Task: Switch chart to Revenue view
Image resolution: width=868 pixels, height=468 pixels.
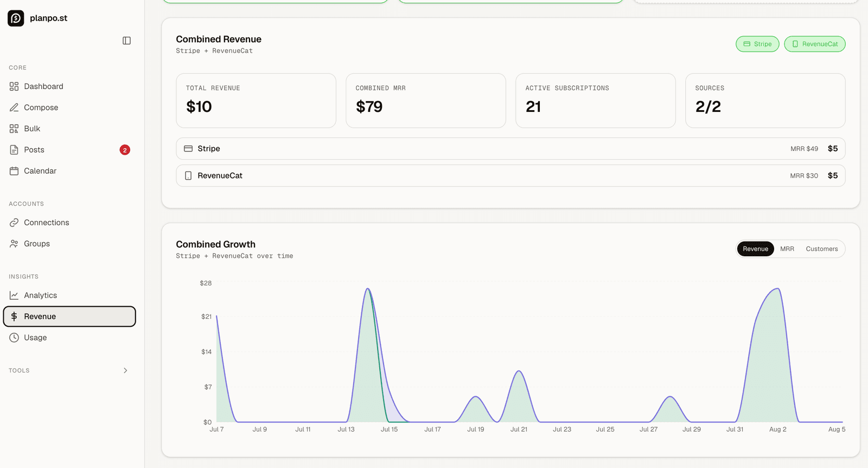Action: point(755,249)
